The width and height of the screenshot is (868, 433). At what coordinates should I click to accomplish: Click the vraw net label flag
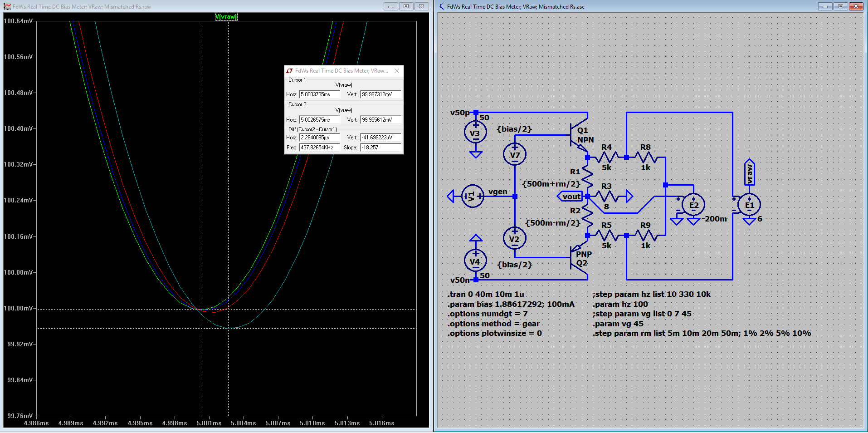tap(749, 172)
